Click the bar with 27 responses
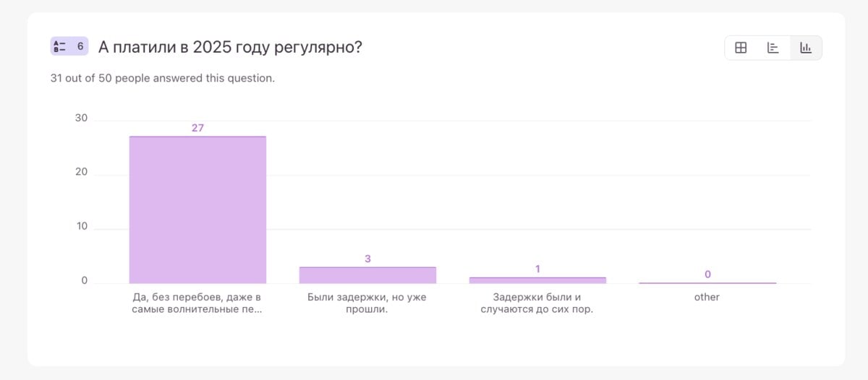 coord(197,210)
